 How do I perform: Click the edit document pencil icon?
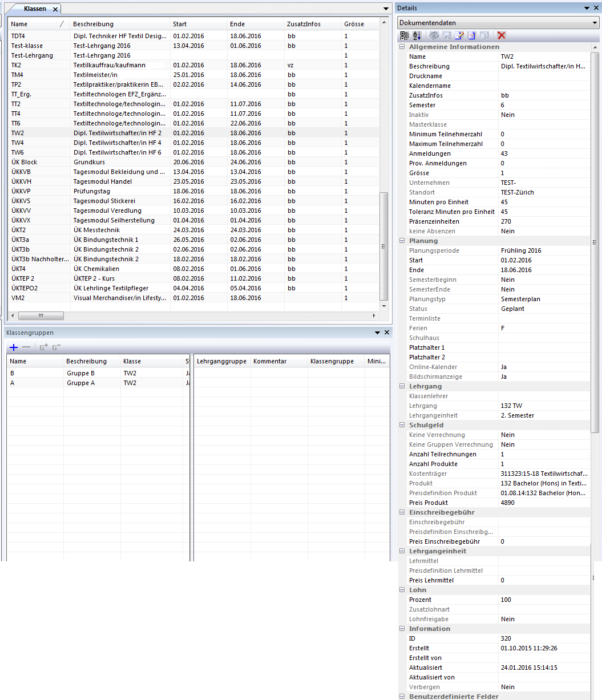point(459,35)
